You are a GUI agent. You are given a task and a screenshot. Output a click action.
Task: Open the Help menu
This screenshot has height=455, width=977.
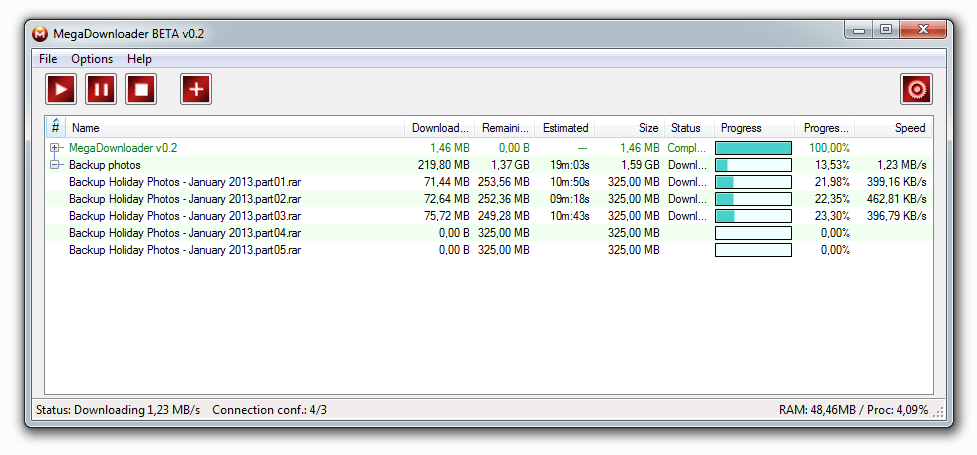pos(139,59)
